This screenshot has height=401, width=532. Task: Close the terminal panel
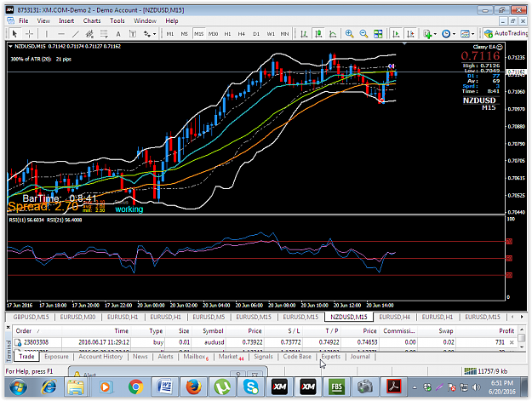click(x=9, y=328)
